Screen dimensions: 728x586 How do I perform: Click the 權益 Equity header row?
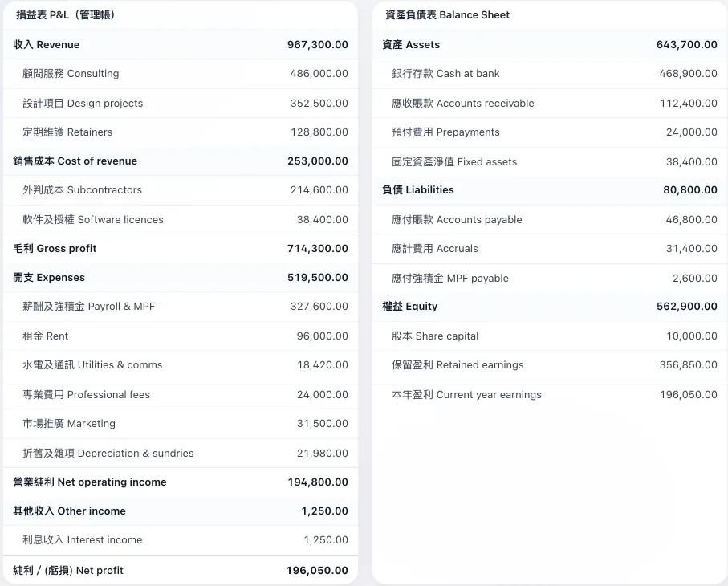point(550,307)
